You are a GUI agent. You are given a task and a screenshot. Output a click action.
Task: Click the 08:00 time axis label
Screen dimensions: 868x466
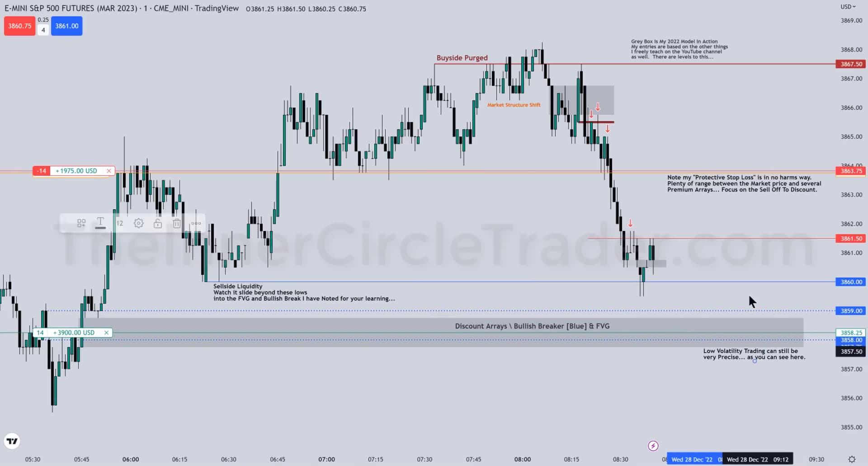(523, 459)
